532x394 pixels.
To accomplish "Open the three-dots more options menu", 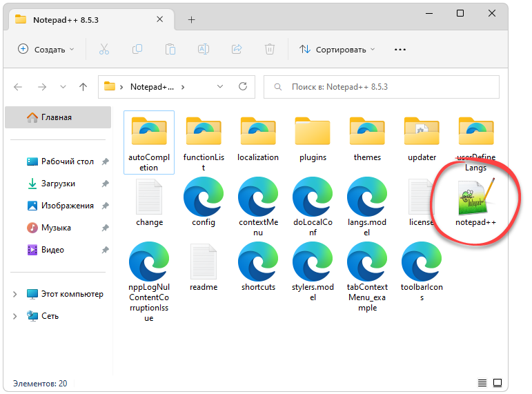I will coord(400,49).
